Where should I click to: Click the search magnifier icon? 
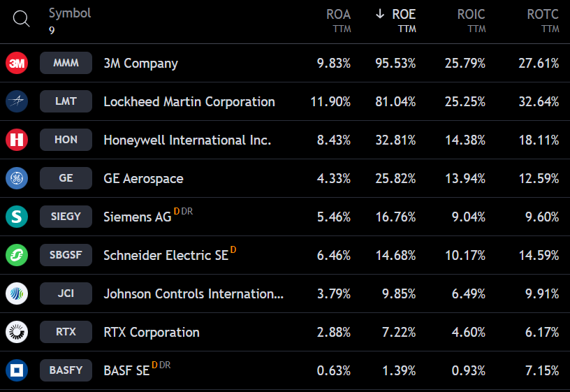pos(21,20)
